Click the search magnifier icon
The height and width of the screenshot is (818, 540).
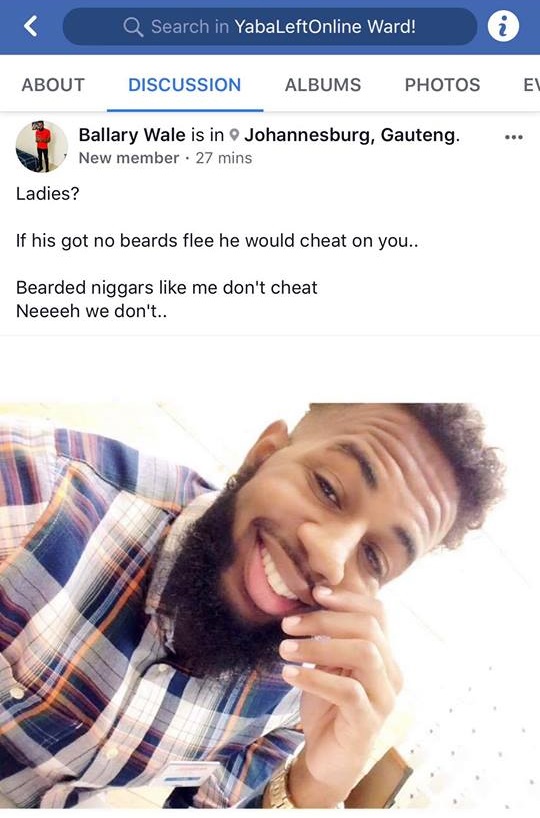[x=133, y=27]
